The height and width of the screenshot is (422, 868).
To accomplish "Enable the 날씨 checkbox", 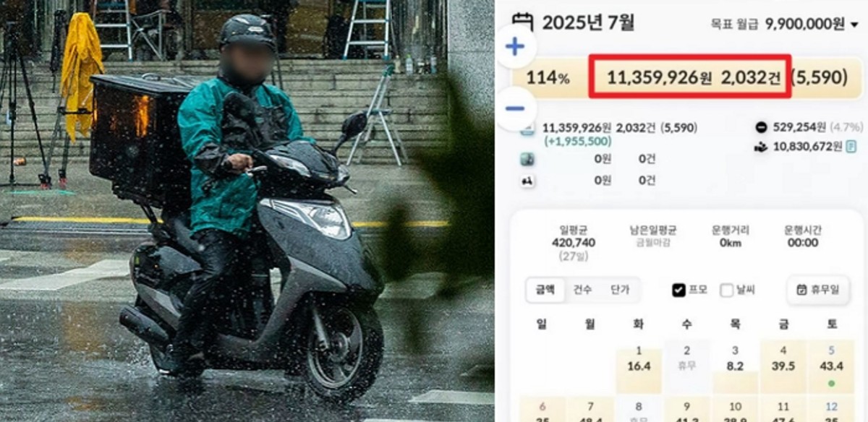I will (726, 290).
